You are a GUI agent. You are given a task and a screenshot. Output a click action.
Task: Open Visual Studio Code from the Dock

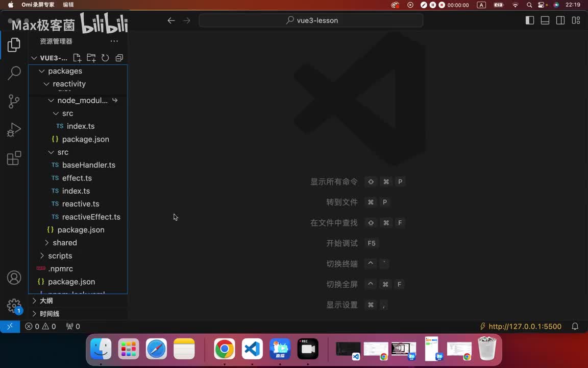252,349
